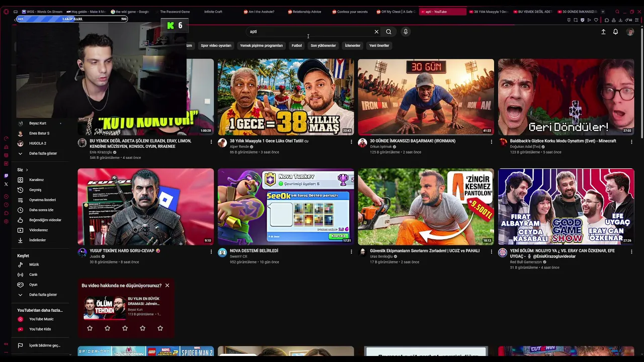This screenshot has width=644, height=362.
Task: Click the search field containing apti
Action: click(x=308, y=32)
